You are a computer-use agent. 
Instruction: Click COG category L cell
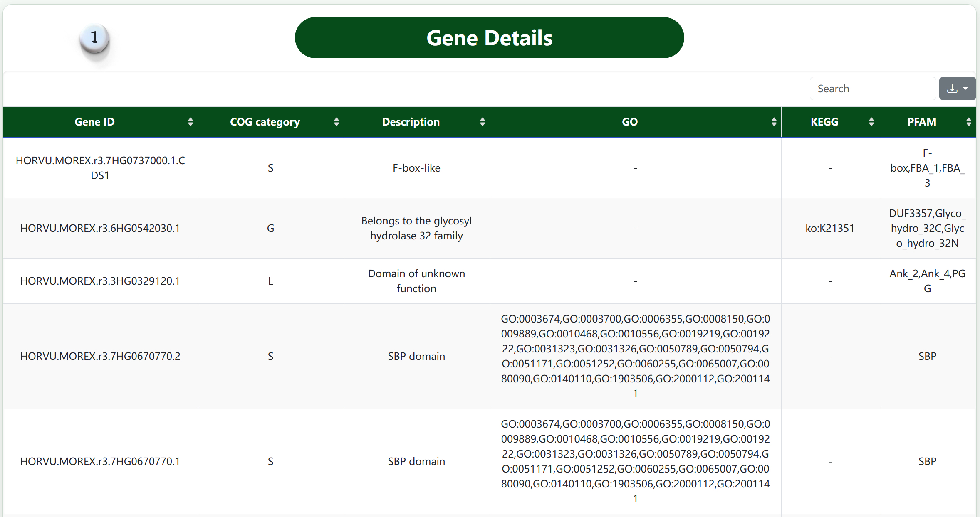pyautogui.click(x=270, y=281)
